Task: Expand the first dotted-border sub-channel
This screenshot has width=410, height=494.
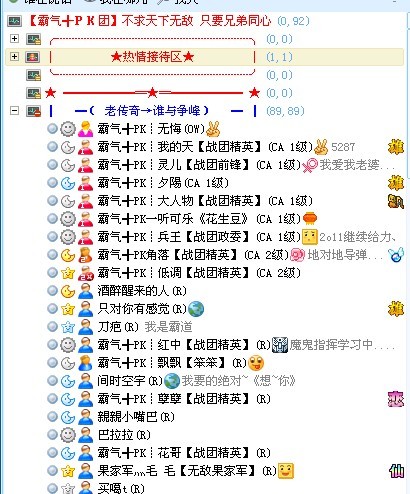Action: (14, 38)
